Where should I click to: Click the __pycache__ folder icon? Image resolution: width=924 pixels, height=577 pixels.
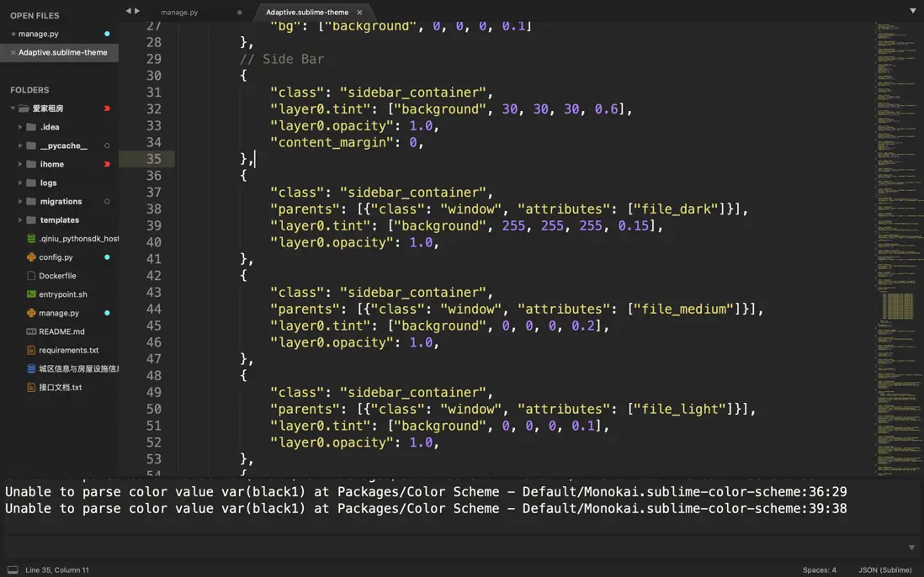[31, 146]
